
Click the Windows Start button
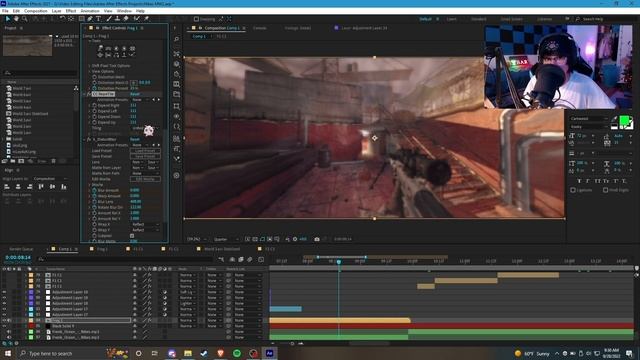point(8,353)
